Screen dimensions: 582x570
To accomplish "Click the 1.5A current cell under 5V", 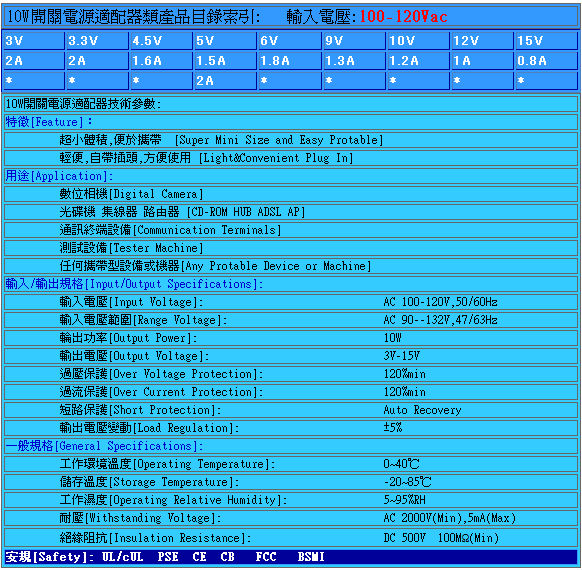I will [226, 61].
